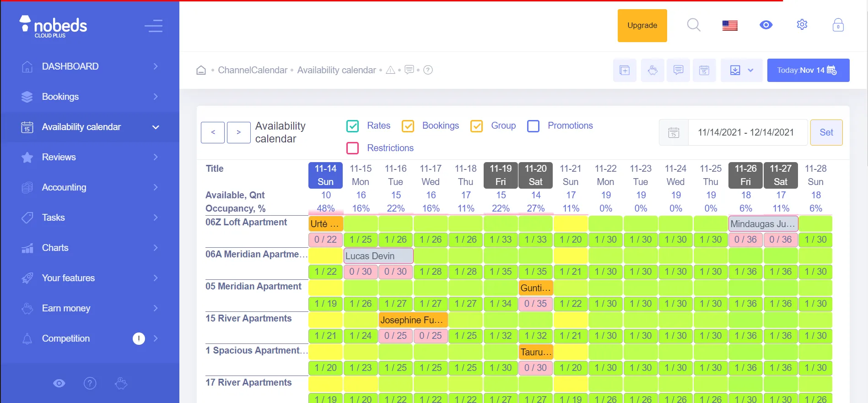Click the Upgrade button
This screenshot has width=868, height=403.
point(642,26)
